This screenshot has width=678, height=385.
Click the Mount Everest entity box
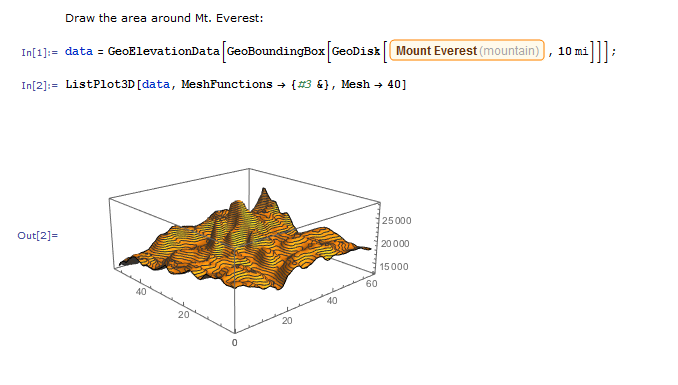pyautogui.click(x=467, y=51)
